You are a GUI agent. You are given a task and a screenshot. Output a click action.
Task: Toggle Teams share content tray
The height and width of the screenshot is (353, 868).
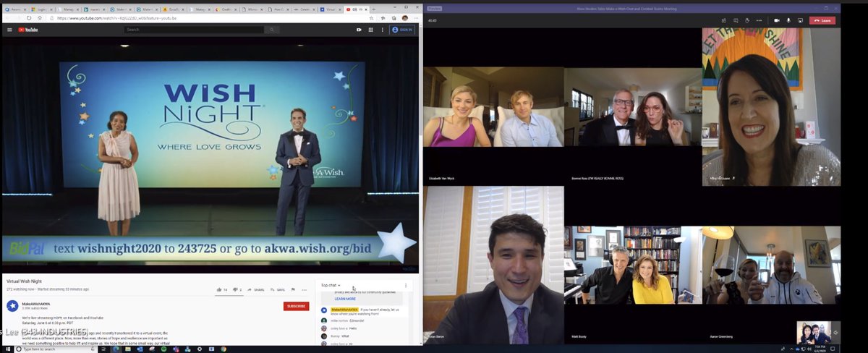click(800, 20)
